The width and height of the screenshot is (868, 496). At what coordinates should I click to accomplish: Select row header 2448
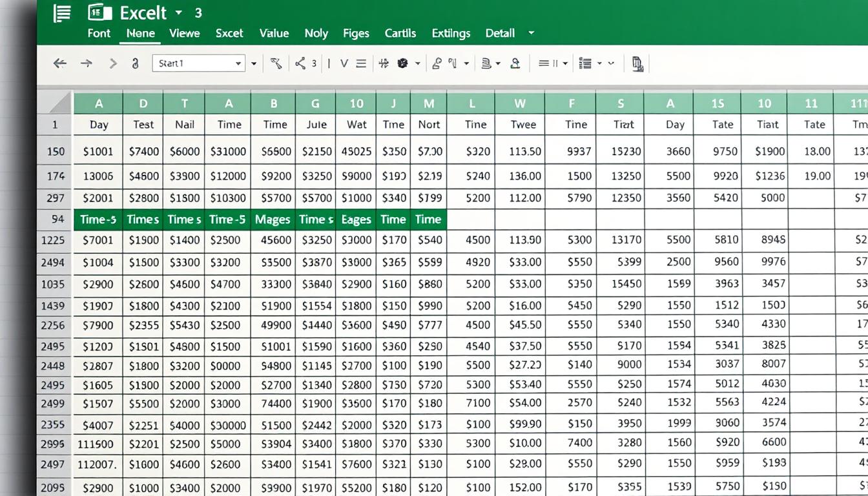[x=55, y=366]
